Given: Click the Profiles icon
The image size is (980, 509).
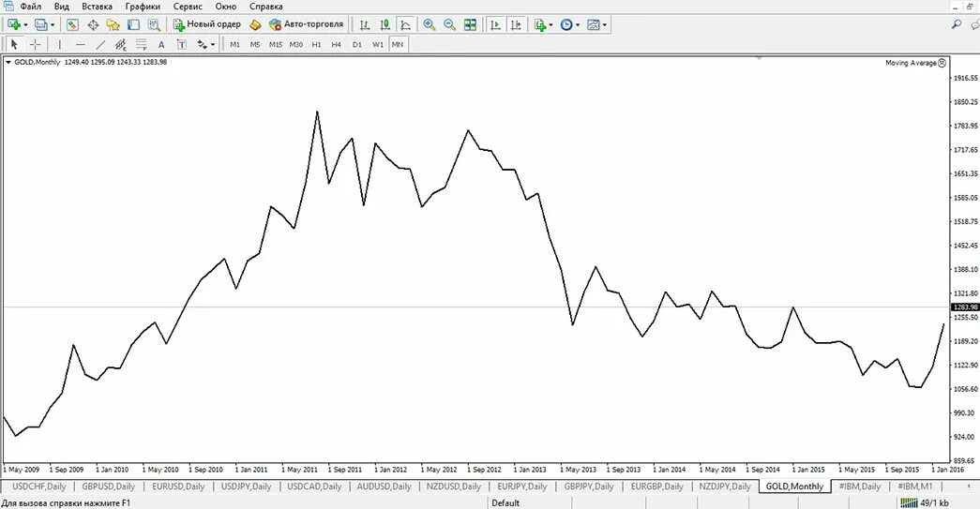Looking at the screenshot, I should coord(41,24).
